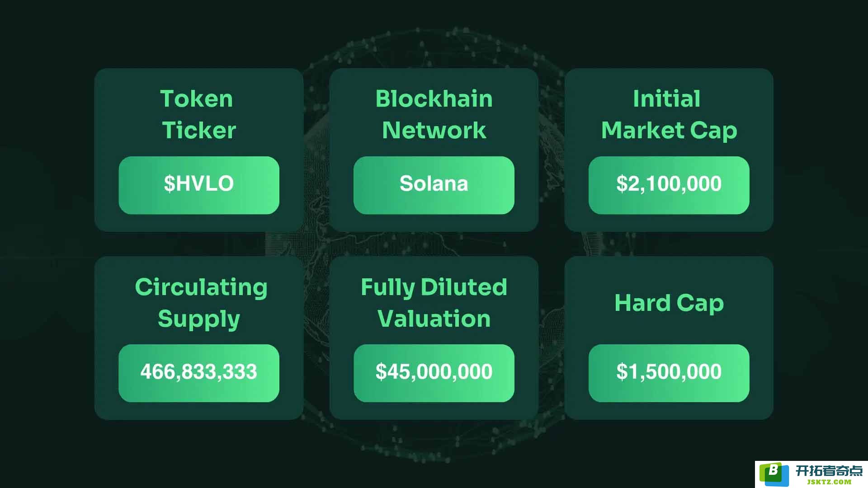Select the $1,500,000 hard cap pill
The height and width of the screenshot is (488, 868).
click(x=669, y=373)
